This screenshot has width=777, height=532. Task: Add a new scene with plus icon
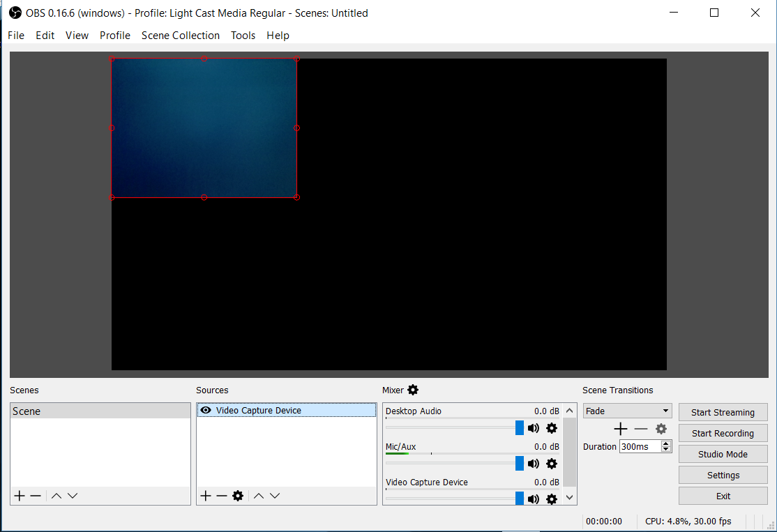(x=20, y=496)
